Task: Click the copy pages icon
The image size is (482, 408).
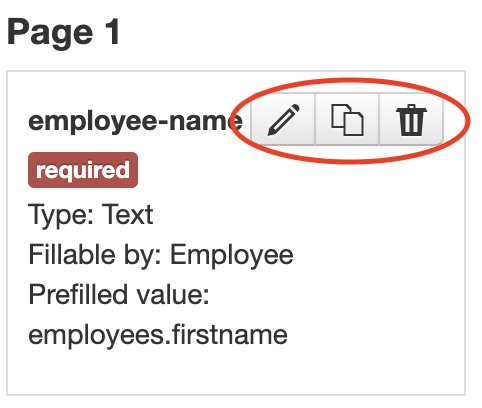Action: [x=347, y=119]
